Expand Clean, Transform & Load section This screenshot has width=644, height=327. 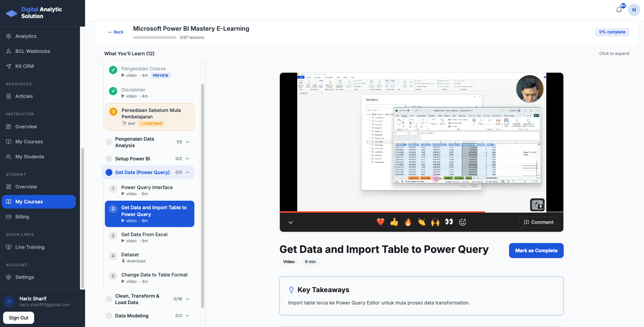(188, 299)
